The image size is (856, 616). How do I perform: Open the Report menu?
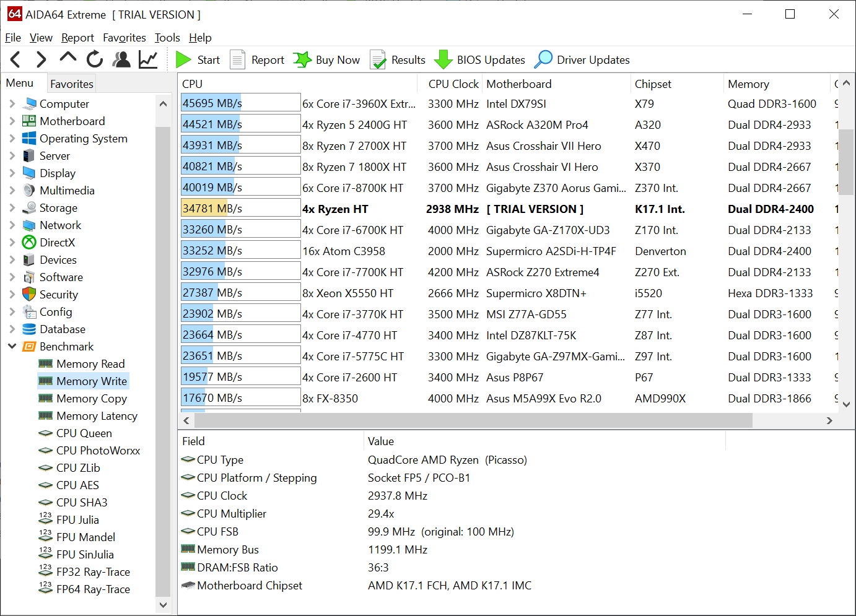[x=77, y=38]
